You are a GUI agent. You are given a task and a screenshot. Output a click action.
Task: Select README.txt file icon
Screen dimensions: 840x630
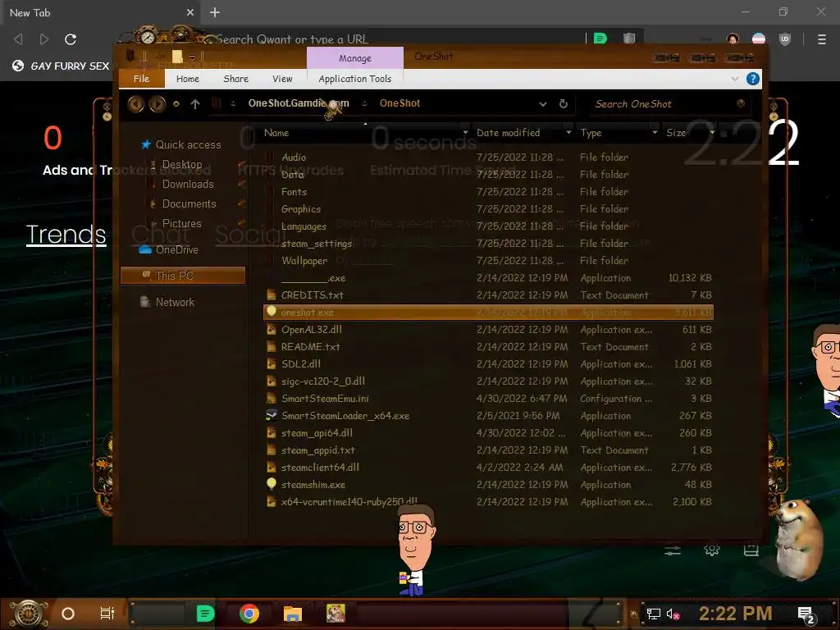272,347
